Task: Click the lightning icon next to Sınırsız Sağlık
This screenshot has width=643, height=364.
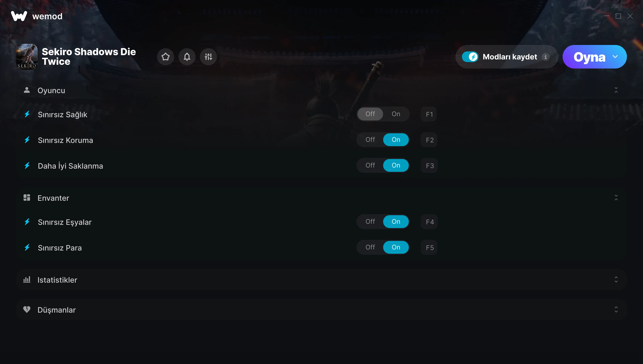Action: pyautogui.click(x=27, y=114)
